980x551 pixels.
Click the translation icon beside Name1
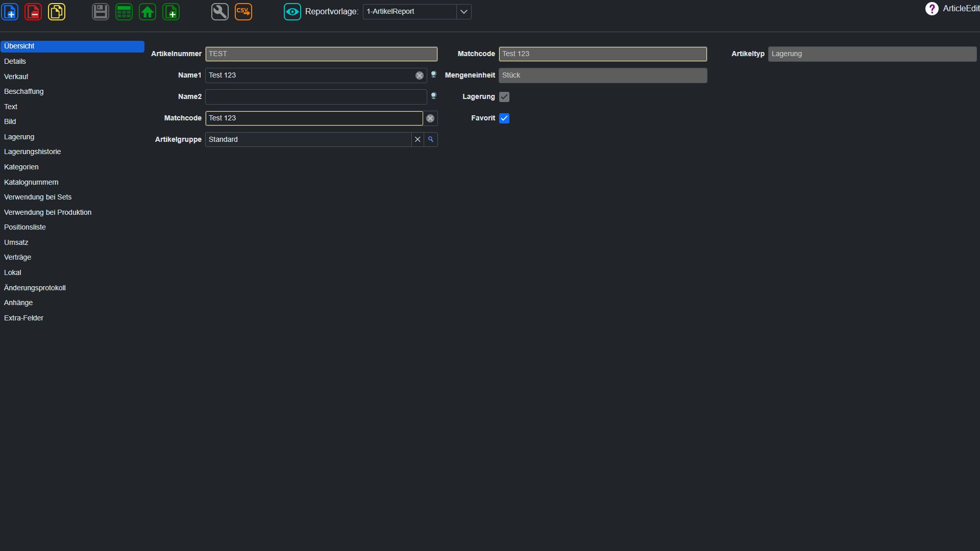pyautogui.click(x=433, y=74)
